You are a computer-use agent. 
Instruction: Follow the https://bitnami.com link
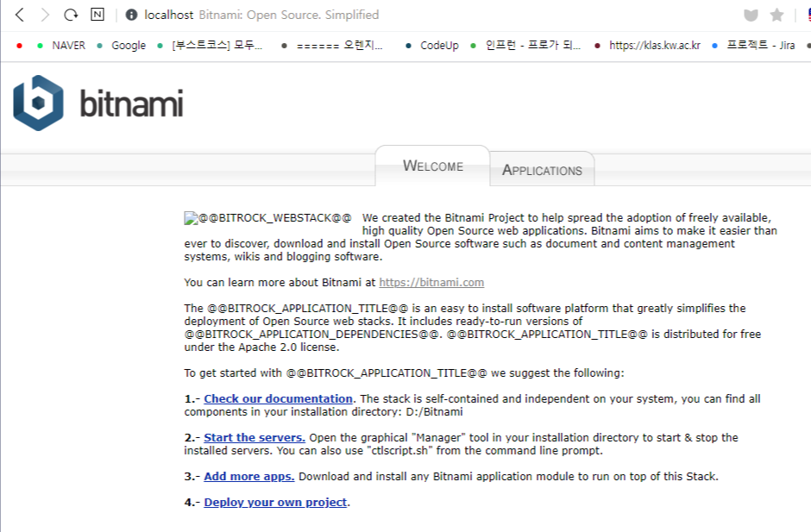click(x=431, y=282)
